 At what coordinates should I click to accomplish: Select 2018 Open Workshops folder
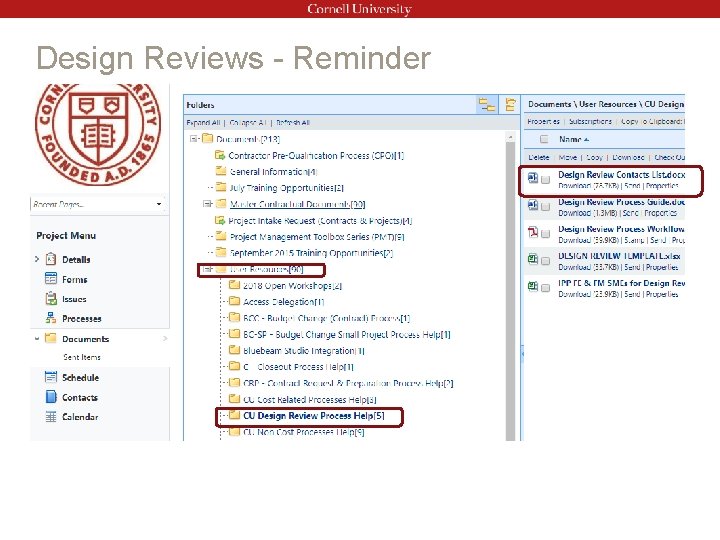292,286
